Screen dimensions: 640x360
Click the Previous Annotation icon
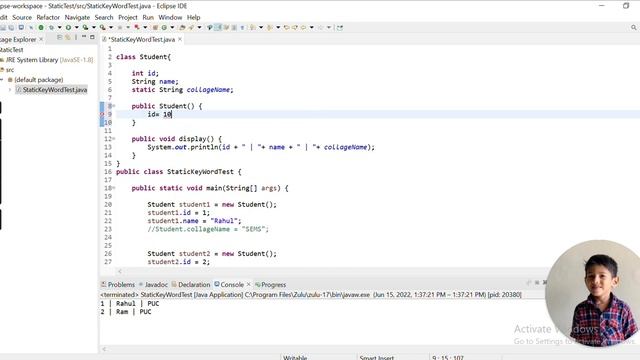click(x=270, y=27)
